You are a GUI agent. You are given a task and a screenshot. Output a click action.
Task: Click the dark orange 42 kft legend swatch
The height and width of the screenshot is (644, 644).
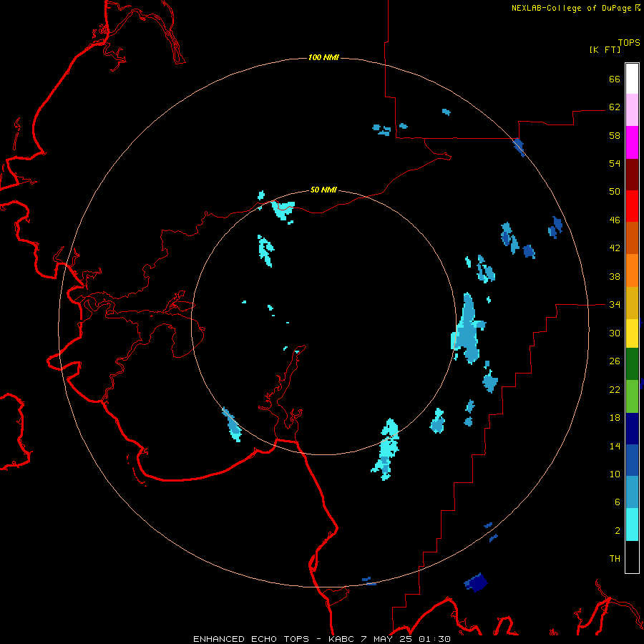[x=632, y=238]
